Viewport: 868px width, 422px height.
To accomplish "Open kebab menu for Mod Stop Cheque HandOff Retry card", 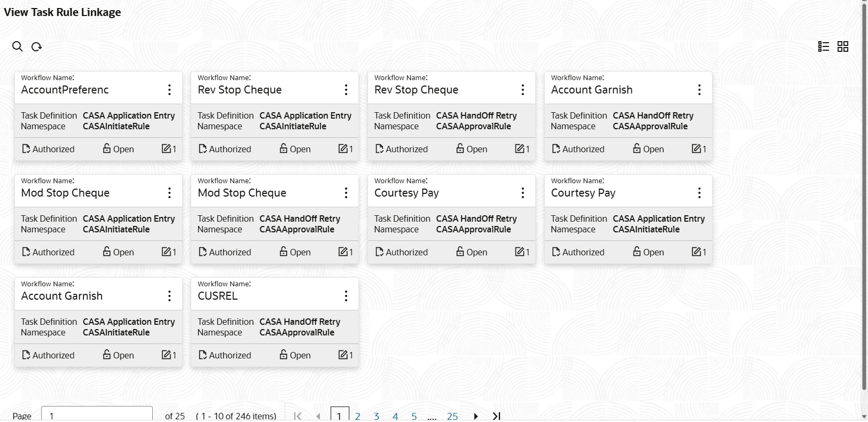I will click(346, 193).
